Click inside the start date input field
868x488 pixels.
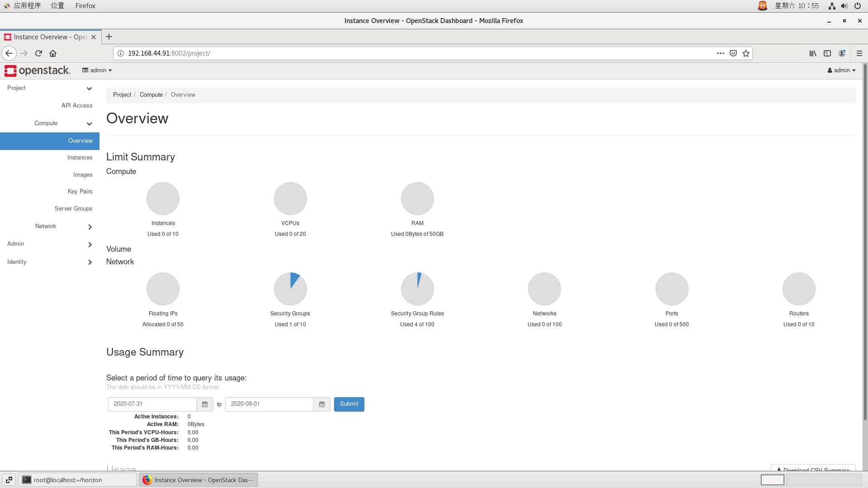[x=152, y=404]
